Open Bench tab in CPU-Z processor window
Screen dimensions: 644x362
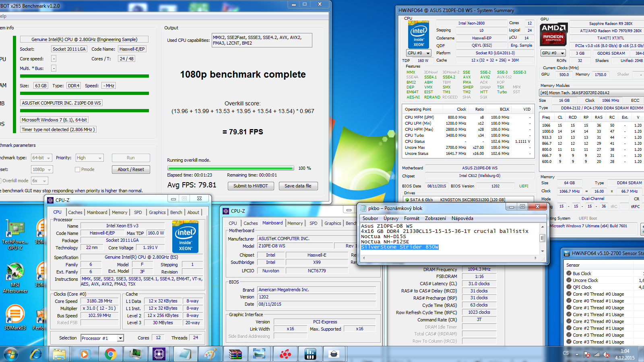176,212
